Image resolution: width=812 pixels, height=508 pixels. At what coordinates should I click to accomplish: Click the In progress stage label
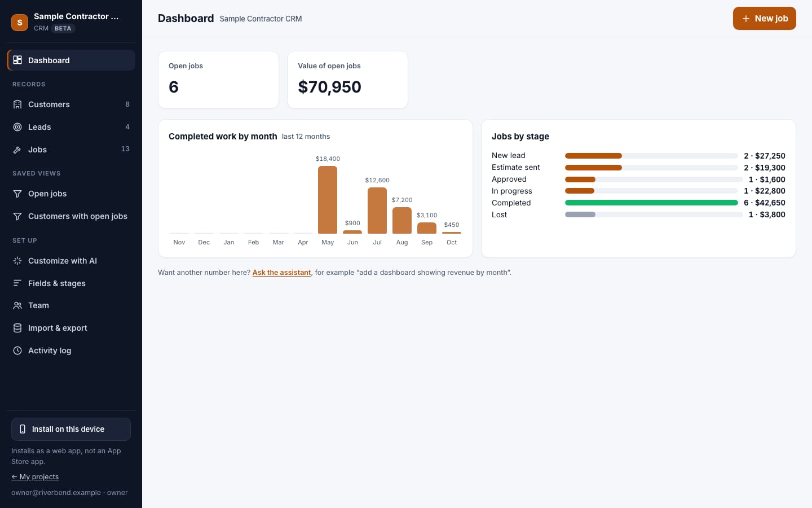coord(512,191)
